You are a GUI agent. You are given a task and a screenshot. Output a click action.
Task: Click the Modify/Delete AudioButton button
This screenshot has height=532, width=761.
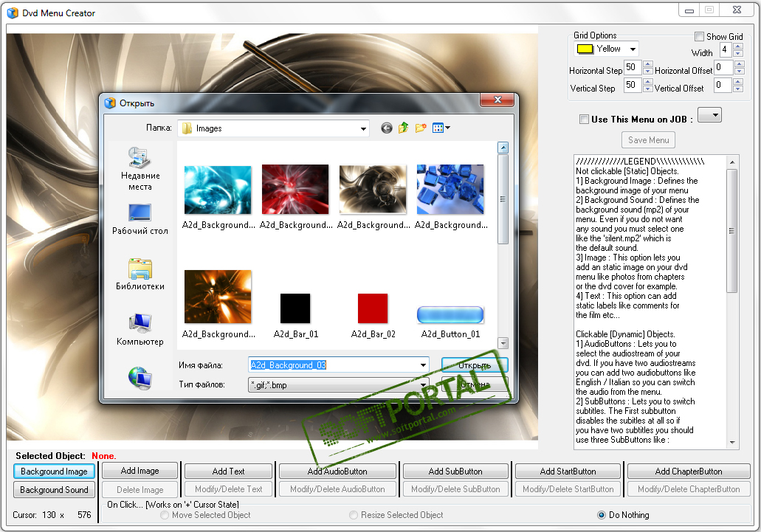coord(337,489)
